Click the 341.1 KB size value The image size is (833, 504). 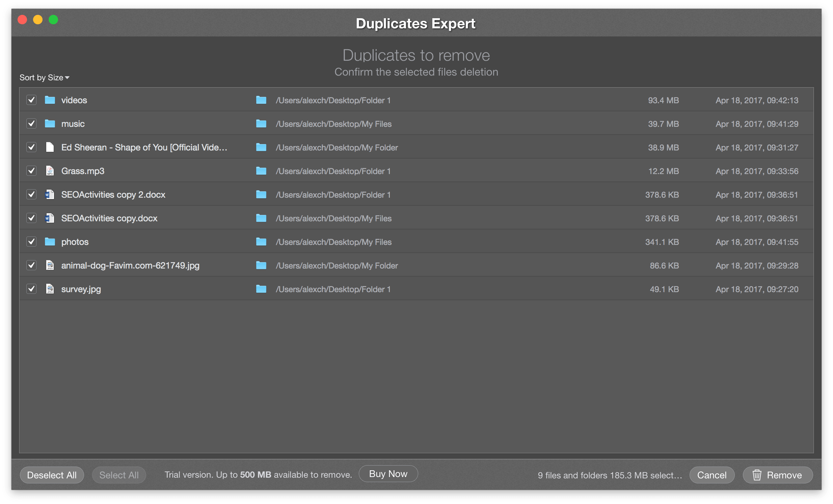(x=662, y=242)
